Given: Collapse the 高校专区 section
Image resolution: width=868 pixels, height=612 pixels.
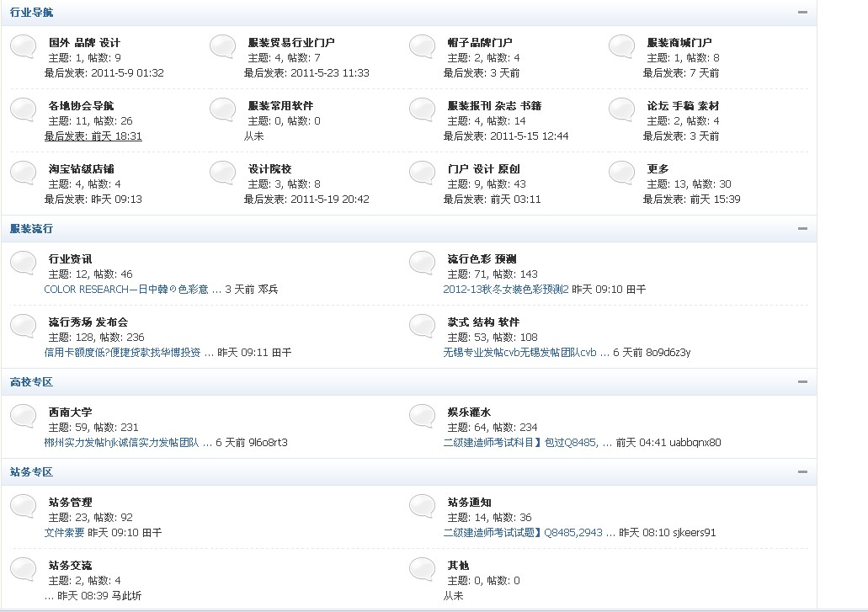Looking at the screenshot, I should click(x=802, y=382).
